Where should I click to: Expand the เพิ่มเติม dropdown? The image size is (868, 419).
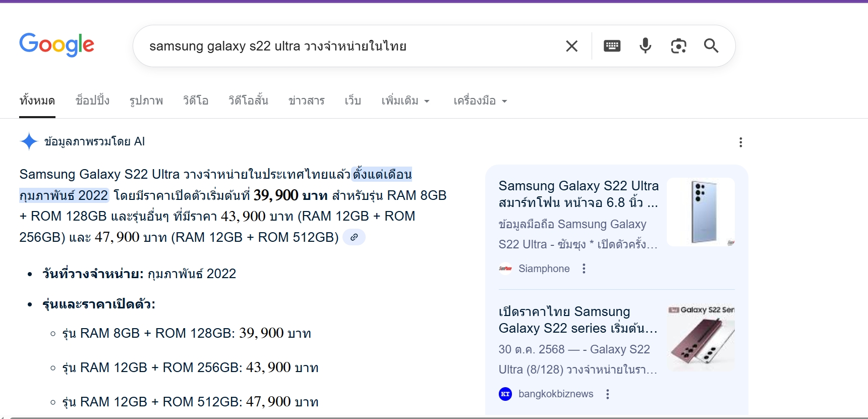click(x=406, y=100)
